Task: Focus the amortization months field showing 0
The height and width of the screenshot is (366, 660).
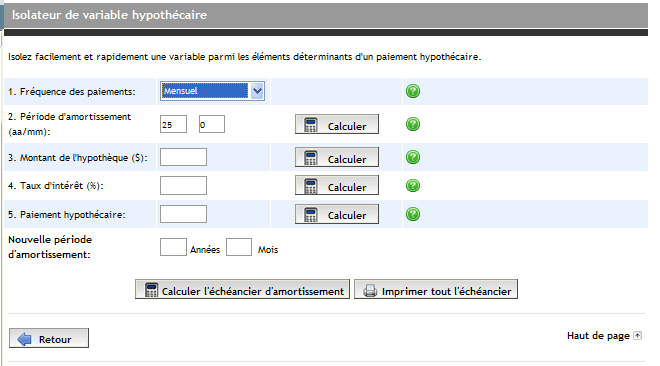Action: pos(212,125)
